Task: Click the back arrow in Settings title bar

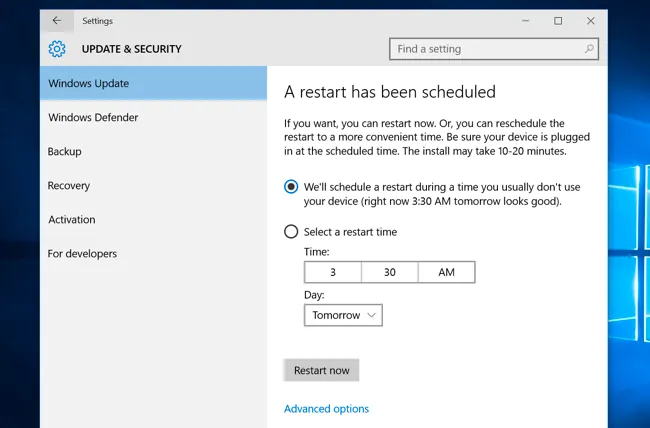Action: tap(57, 21)
